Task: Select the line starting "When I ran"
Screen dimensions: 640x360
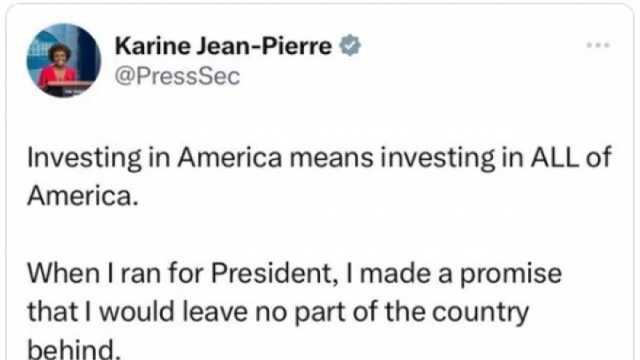Action: (294, 273)
